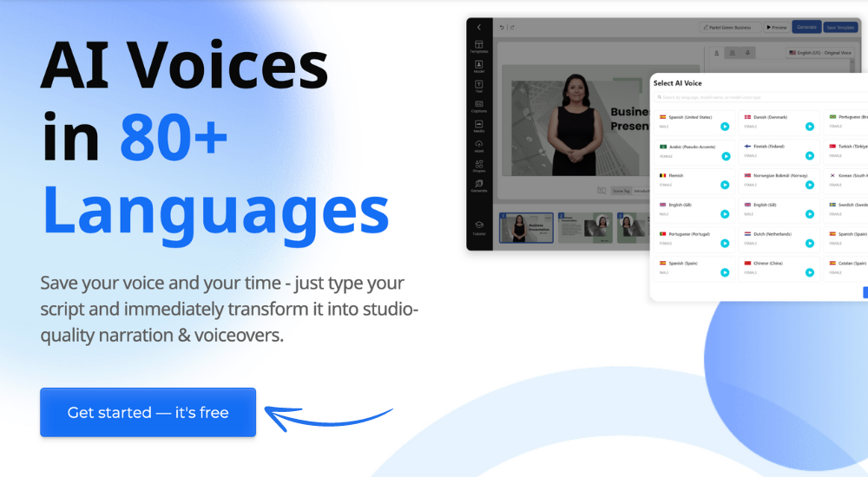This screenshot has width=868, height=477.
Task: Click Get started — it's free button
Action: (148, 412)
